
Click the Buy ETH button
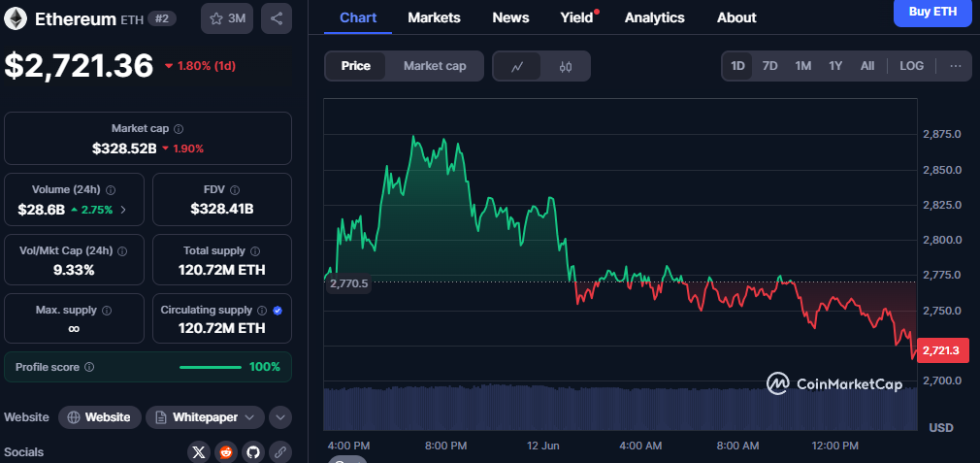coord(932,12)
